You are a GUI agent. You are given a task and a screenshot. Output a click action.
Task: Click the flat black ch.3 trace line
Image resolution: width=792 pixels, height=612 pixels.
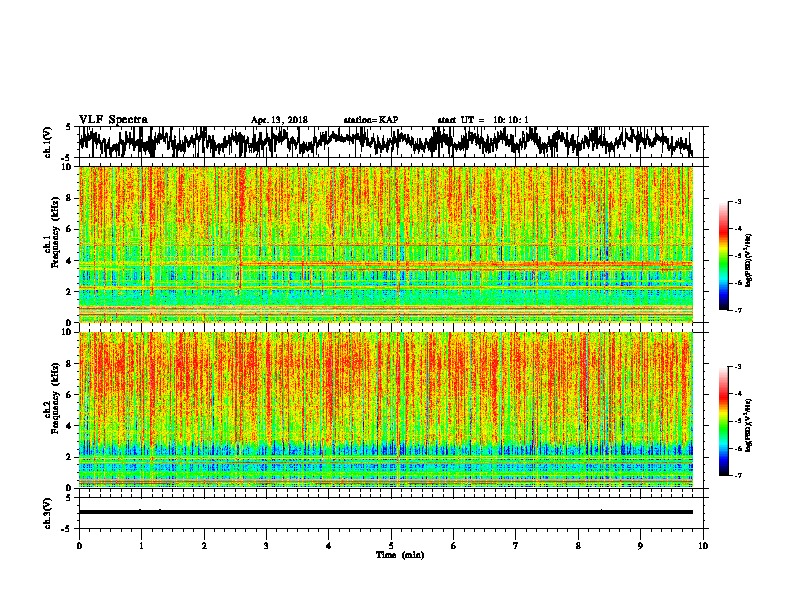coord(386,512)
